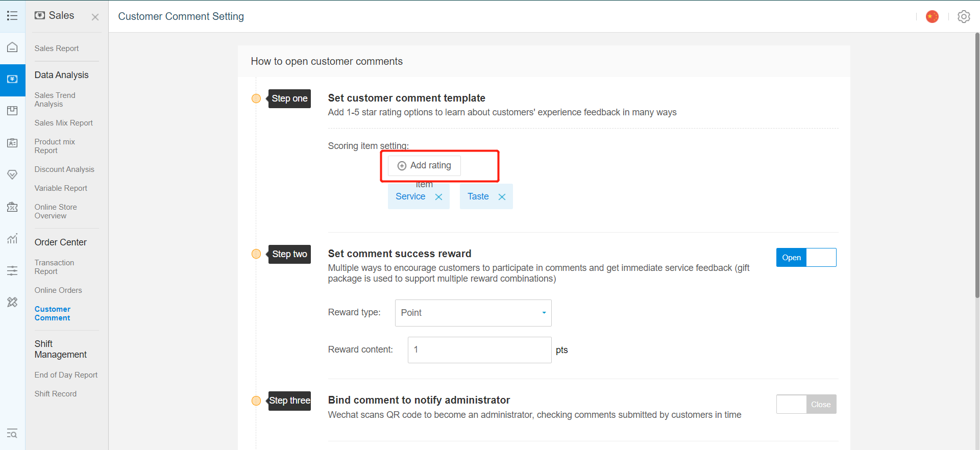Remove the Service rating item

(438, 197)
